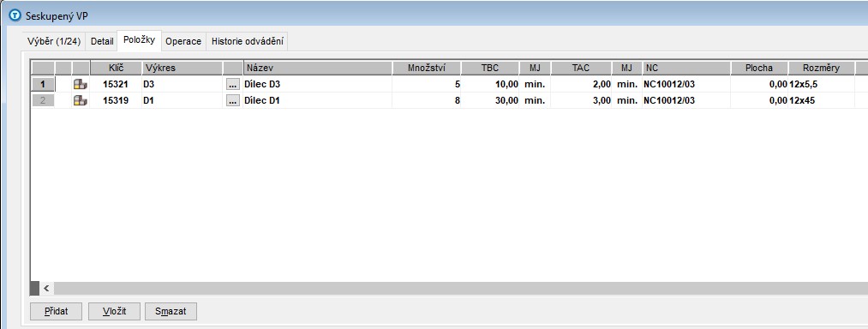Click the Vložit button
Screen dimensions: 868x329
point(115,311)
